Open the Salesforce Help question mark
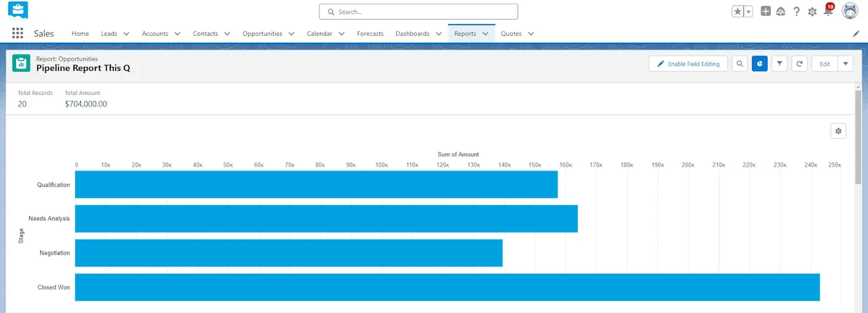868x313 pixels. [797, 12]
